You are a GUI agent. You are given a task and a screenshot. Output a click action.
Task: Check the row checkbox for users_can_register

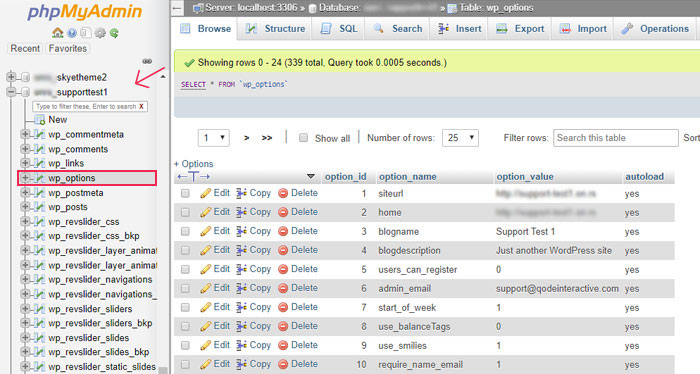pyautogui.click(x=185, y=269)
